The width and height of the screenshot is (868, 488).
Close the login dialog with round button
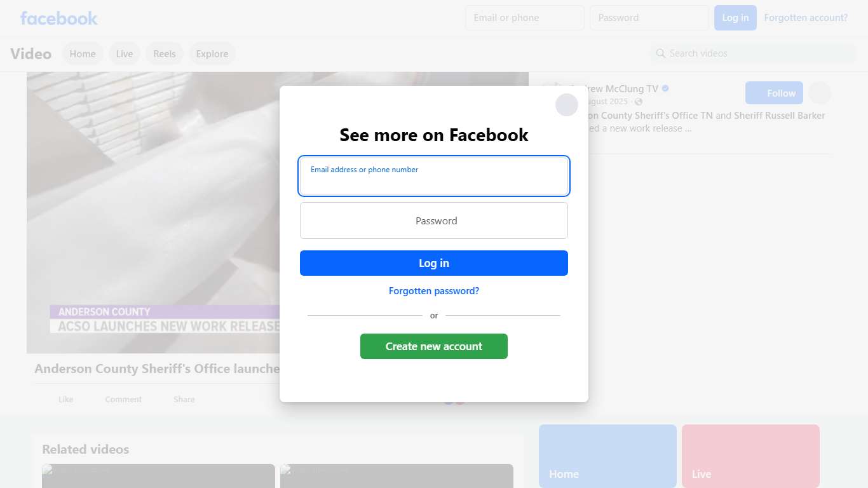[566, 105]
